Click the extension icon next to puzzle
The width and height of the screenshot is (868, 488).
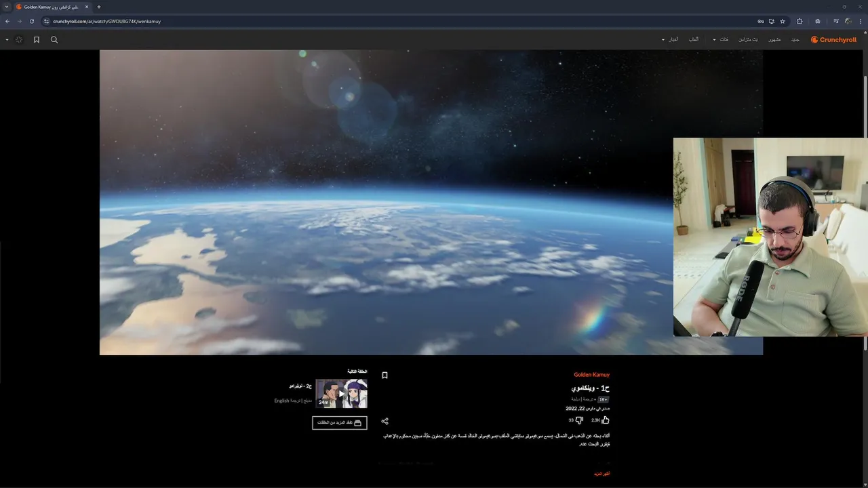(x=818, y=21)
